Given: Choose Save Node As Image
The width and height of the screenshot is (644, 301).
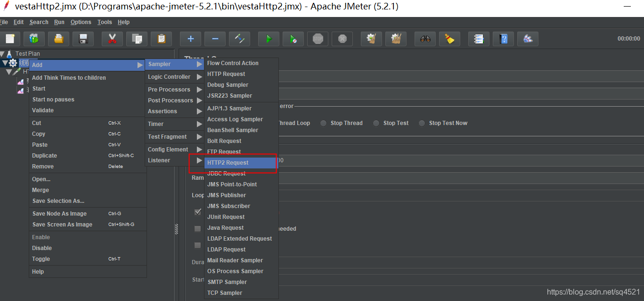Looking at the screenshot, I should click(x=88, y=214).
